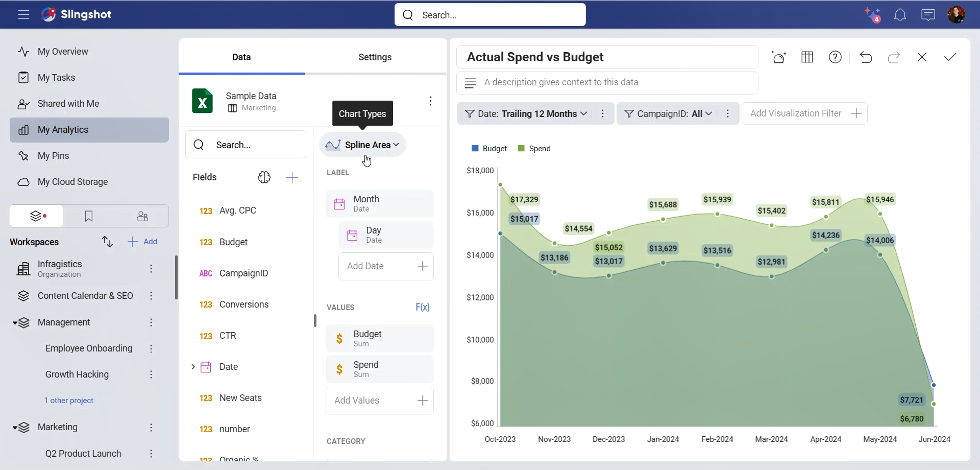Viewport: 980px width, 470px height.
Task: Expand the Date field
Action: 193,367
